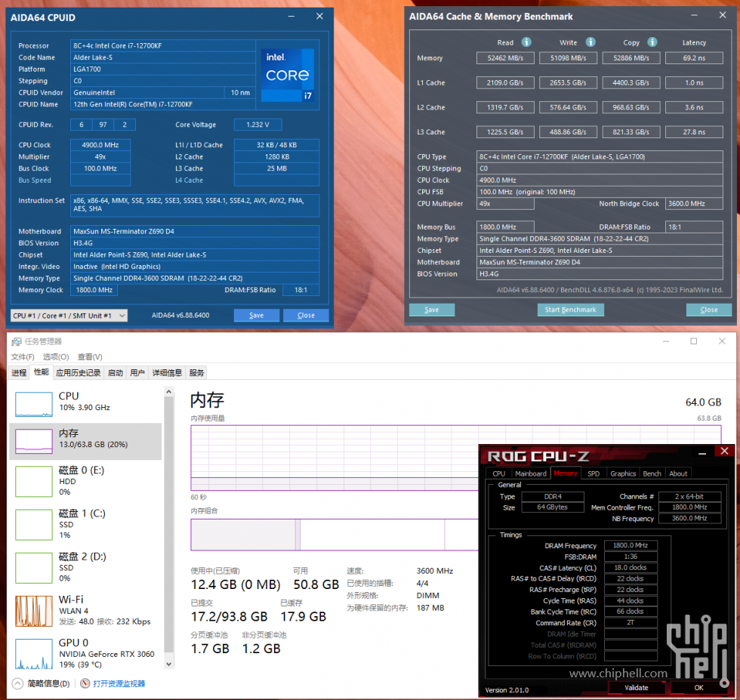Viewport: 740px width, 700px height.
Task: Click the Memory Latency value 69.2 ns
Action: click(x=694, y=58)
